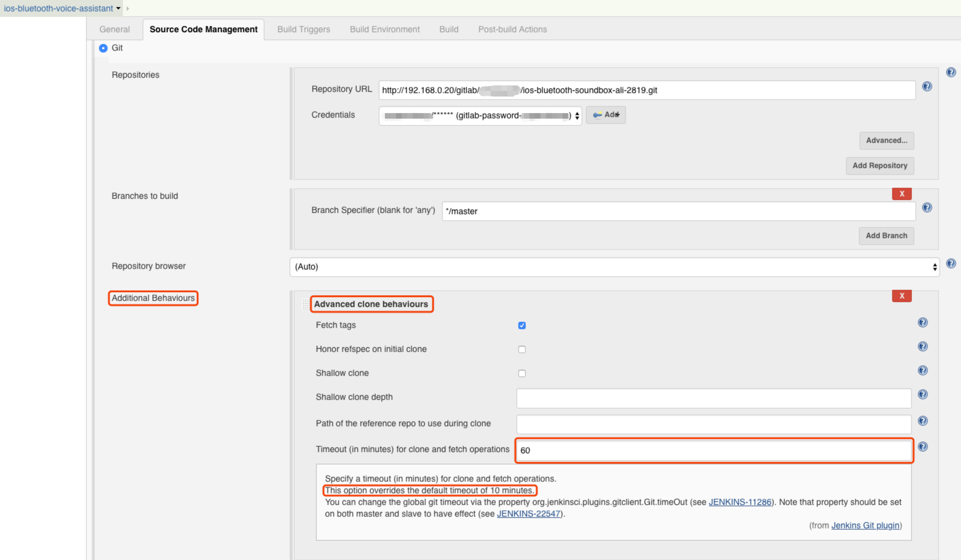Select the Git radio button
Image resolution: width=961 pixels, height=560 pixels.
click(x=103, y=48)
